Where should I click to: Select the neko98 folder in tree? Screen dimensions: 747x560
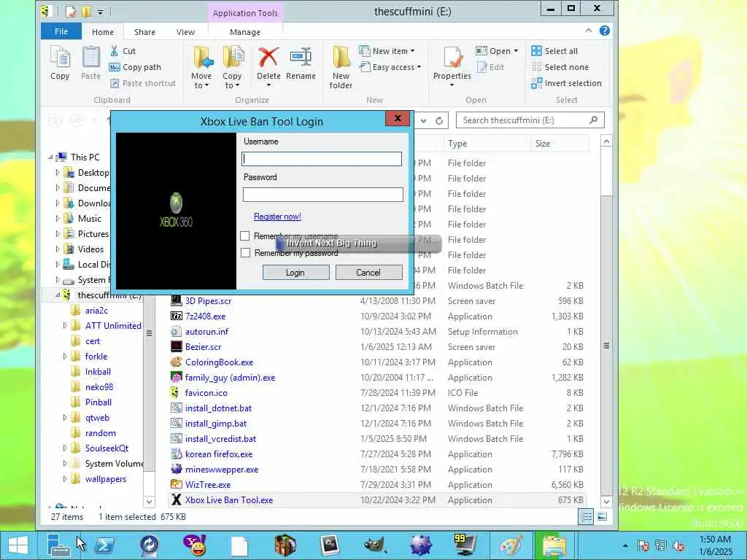(99, 387)
